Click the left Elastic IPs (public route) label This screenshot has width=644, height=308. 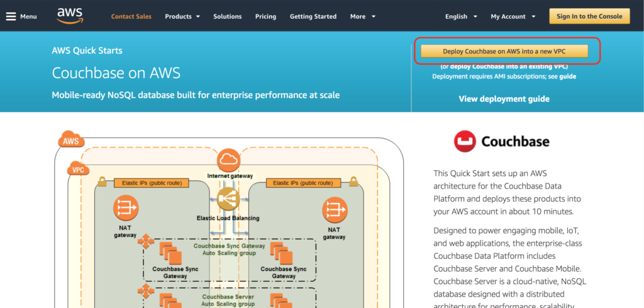tap(152, 183)
